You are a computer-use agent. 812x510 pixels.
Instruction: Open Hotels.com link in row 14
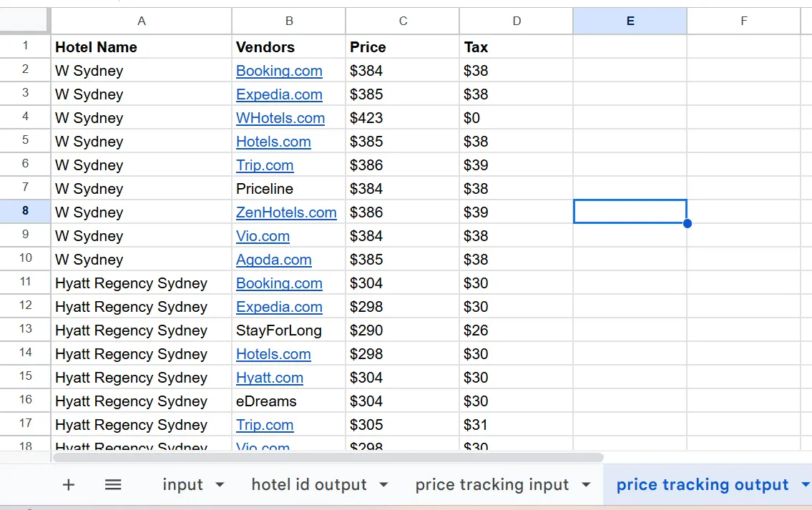click(273, 354)
